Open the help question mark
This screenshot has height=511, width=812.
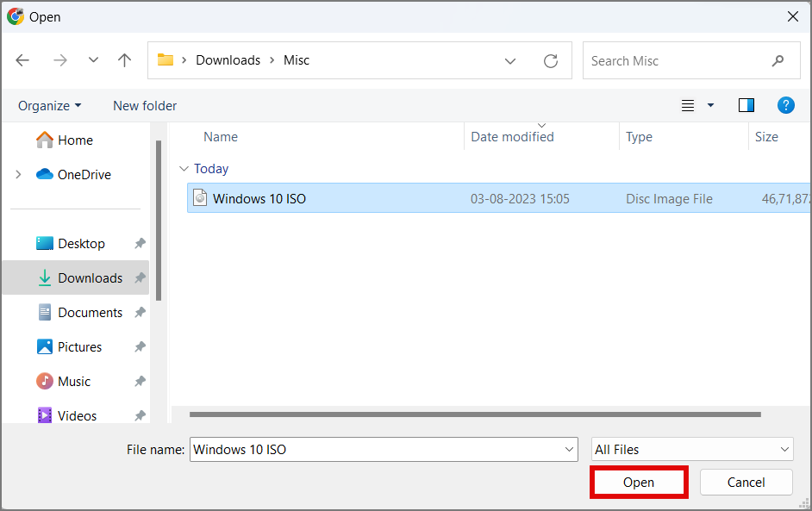(x=785, y=106)
